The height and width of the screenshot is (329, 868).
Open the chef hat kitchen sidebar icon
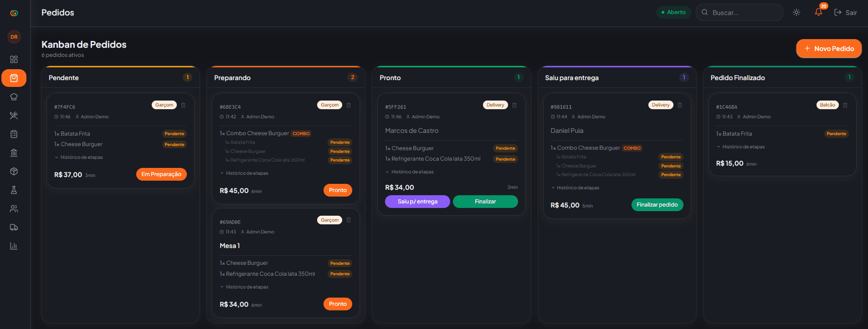(x=14, y=96)
